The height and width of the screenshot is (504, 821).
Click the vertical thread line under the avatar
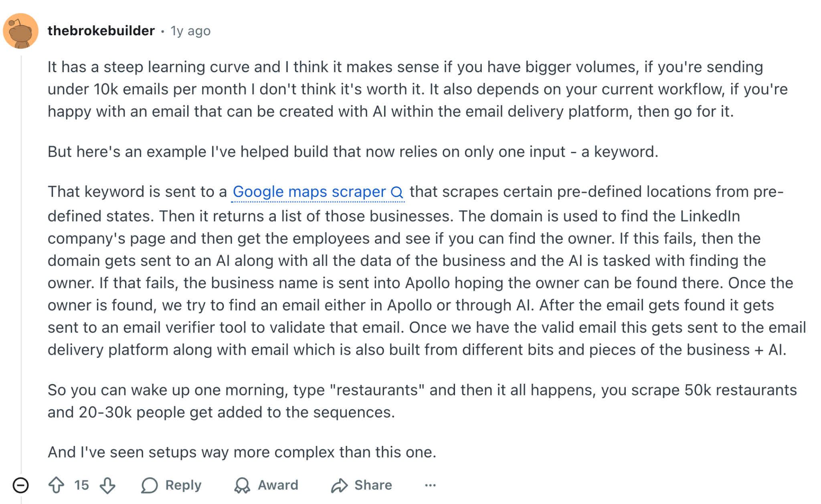coord(21,261)
